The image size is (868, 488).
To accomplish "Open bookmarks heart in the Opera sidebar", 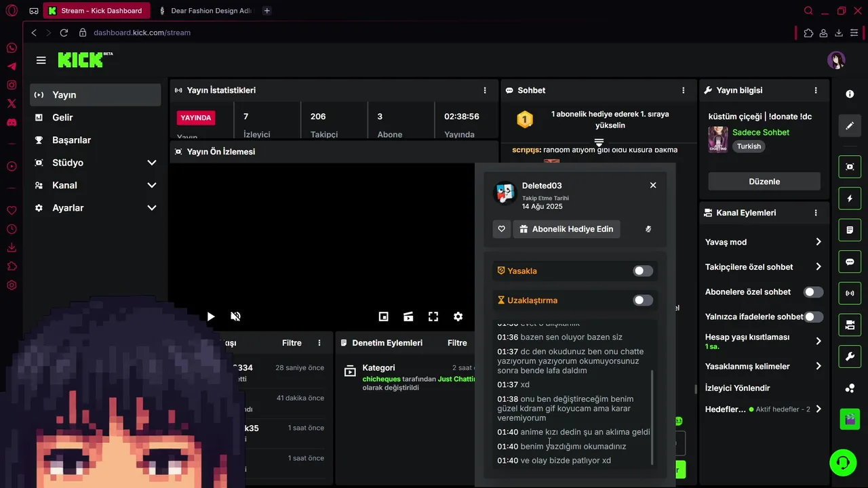I will (12, 211).
